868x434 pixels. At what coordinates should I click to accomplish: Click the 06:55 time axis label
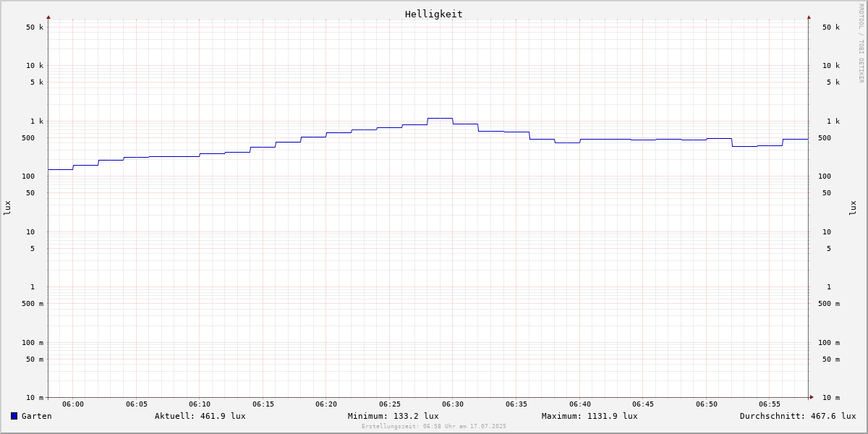770,404
